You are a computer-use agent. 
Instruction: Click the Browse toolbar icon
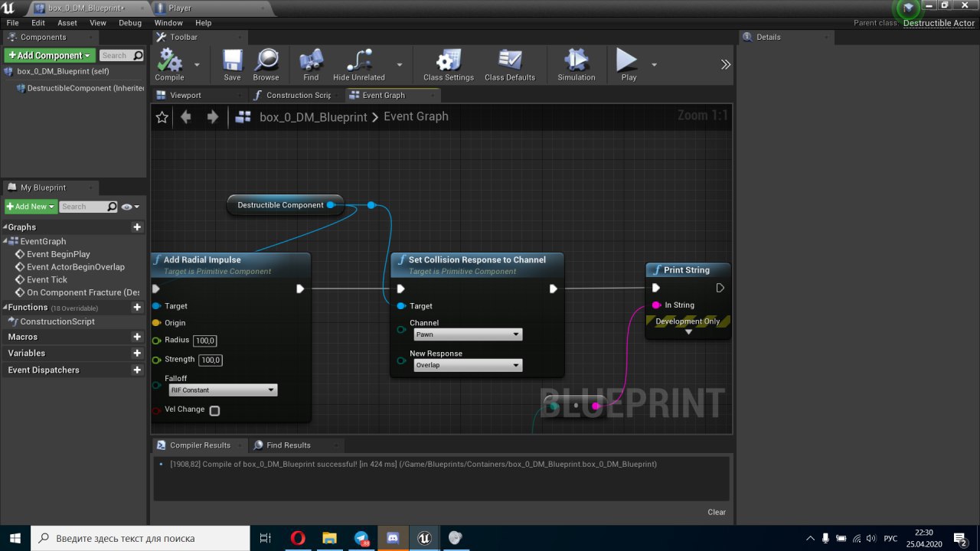click(266, 64)
